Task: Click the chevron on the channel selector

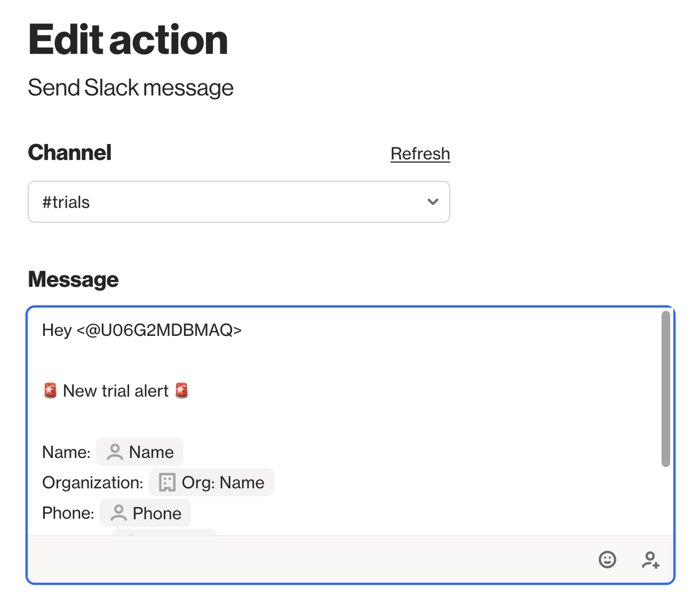Action: 432,202
